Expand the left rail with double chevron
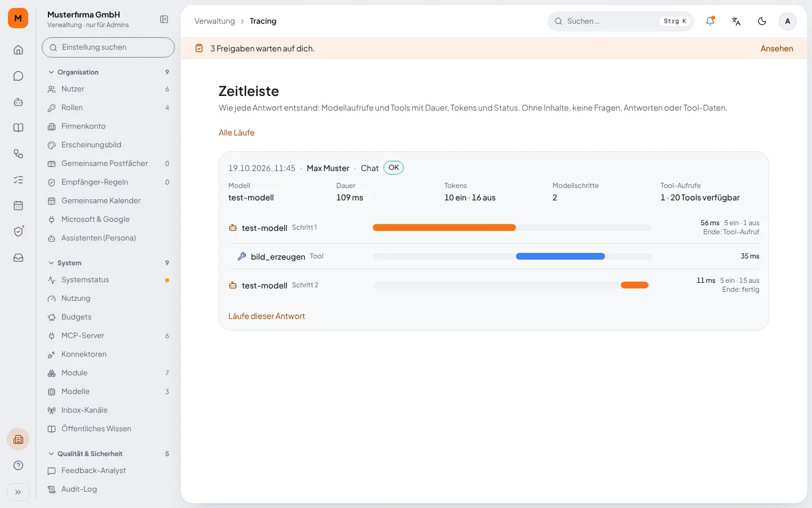This screenshot has width=812, height=508. click(18, 492)
